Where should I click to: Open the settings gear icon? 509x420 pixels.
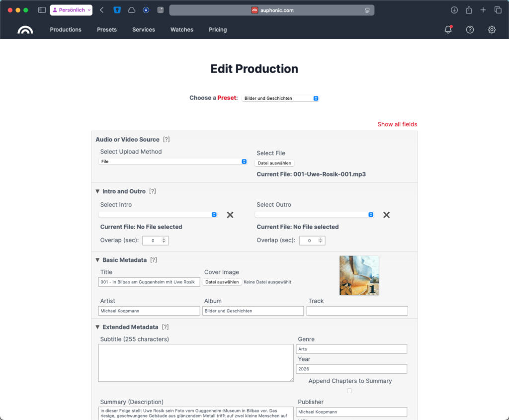point(492,30)
